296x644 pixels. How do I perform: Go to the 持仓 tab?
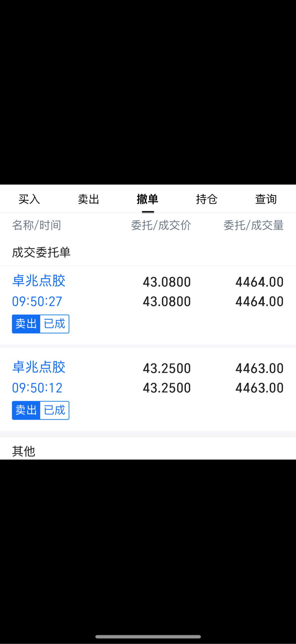click(x=207, y=199)
